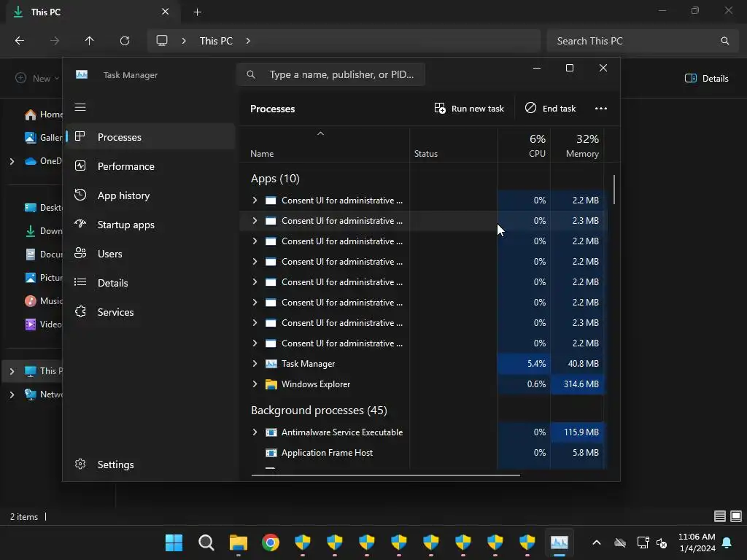Viewport: 747px width, 560px height.
Task: Open Home in the Explorer navigation pane
Action: 43,114
